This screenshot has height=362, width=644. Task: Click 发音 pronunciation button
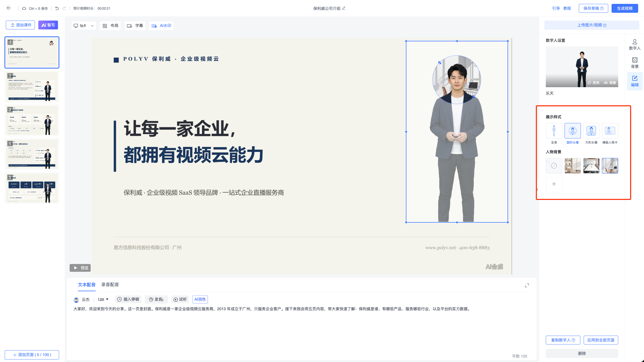click(156, 299)
